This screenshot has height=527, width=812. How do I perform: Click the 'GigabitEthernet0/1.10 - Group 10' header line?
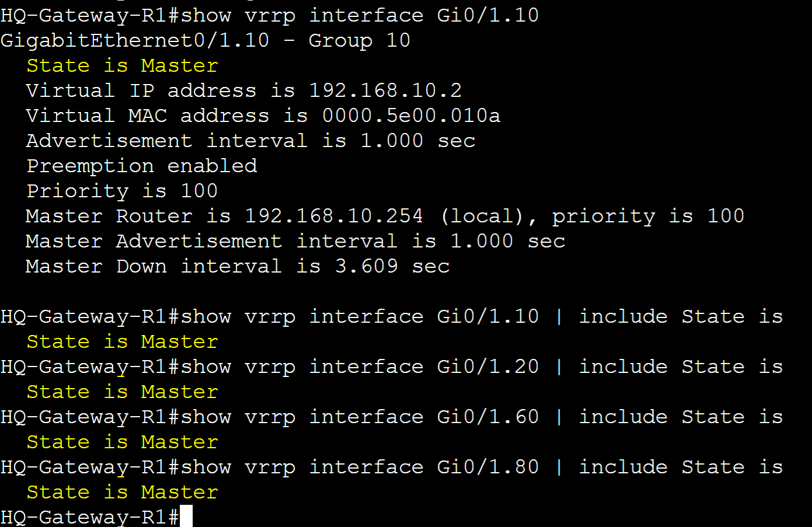pos(205,40)
